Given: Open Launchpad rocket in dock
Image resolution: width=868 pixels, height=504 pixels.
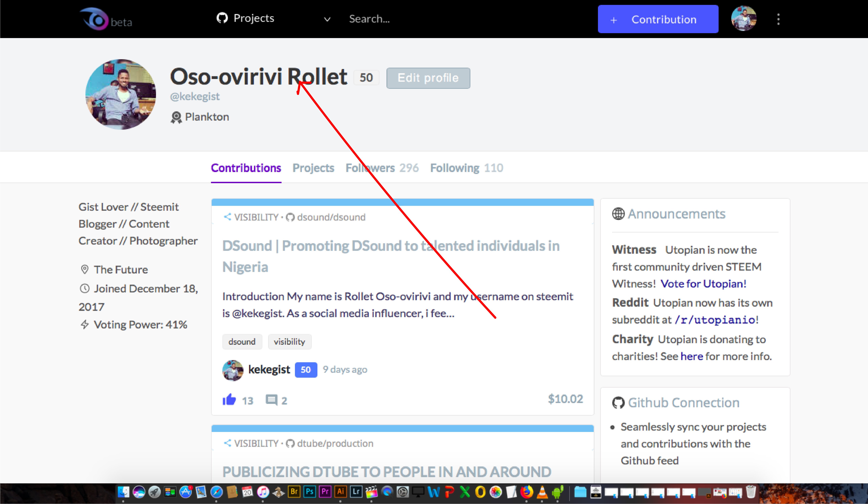Looking at the screenshot, I should pyautogui.click(x=154, y=492).
